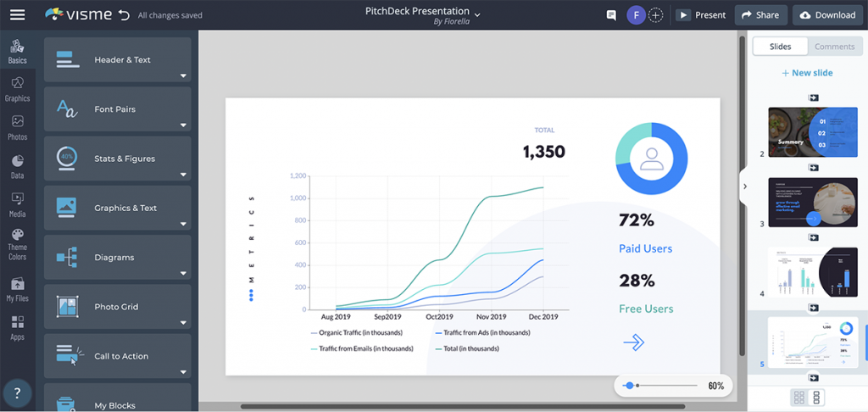
Task: Open the Photos sidebar section
Action: [x=17, y=127]
